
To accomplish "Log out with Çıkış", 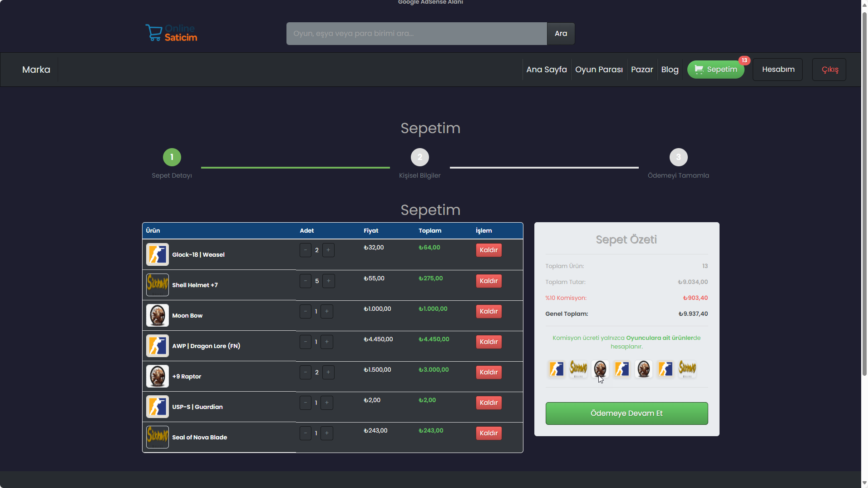I will coord(829,70).
